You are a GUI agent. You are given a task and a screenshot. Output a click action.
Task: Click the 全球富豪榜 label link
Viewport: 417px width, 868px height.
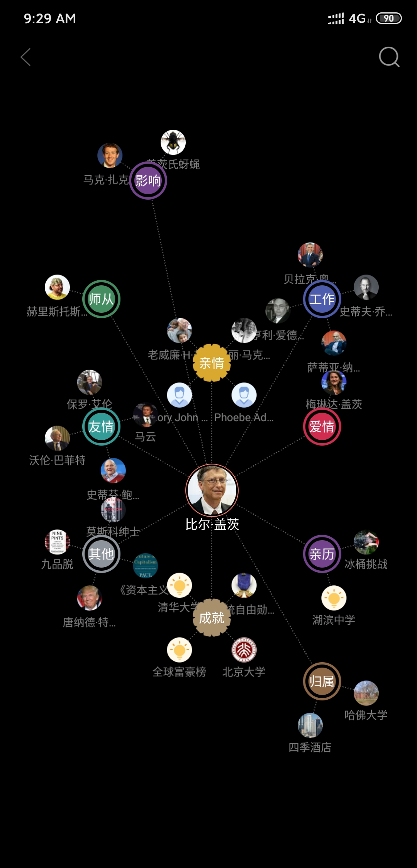click(179, 672)
